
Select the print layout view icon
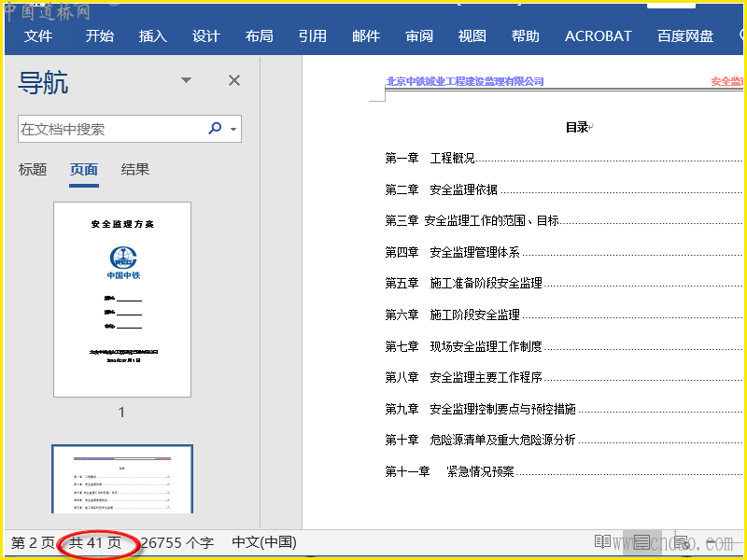pyautogui.click(x=641, y=542)
